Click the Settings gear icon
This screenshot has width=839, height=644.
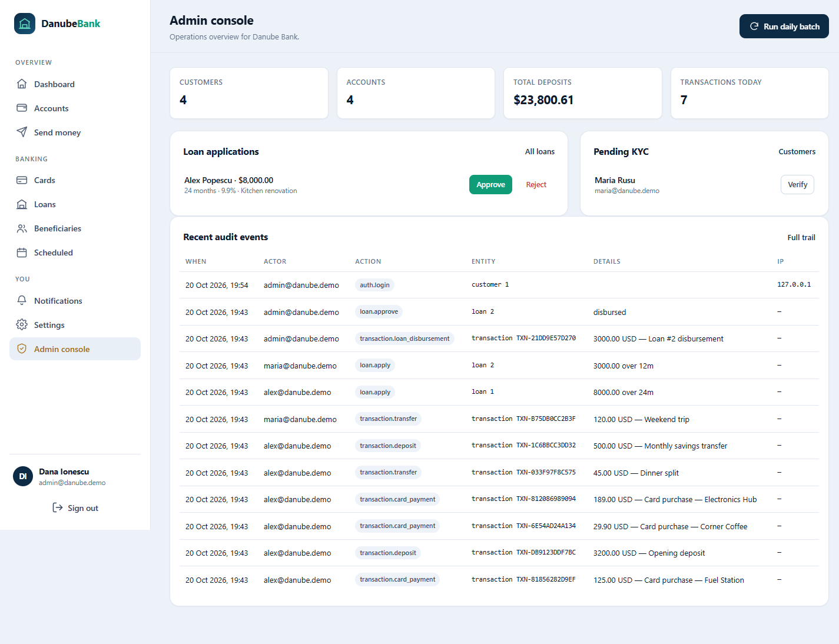pyautogui.click(x=22, y=324)
